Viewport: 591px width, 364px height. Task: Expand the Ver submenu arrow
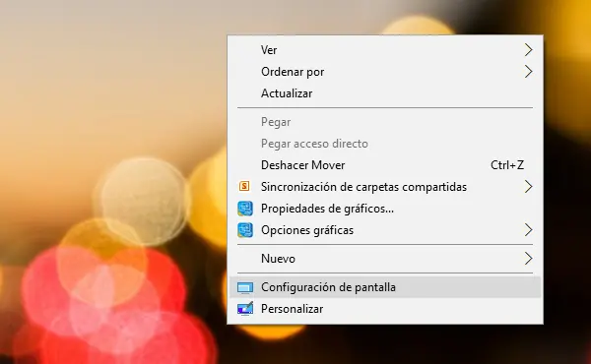(528, 50)
